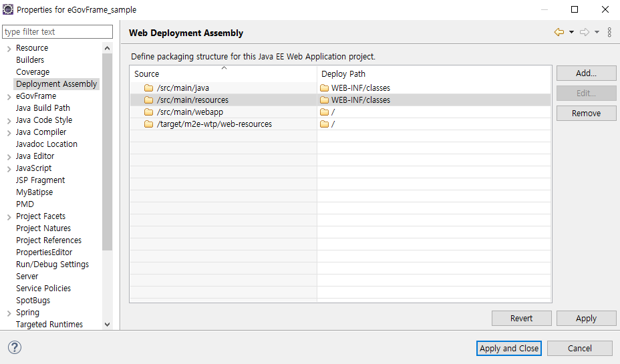This screenshot has height=364, width=620.
Task: Open the forward history dropdown arrow
Action: coord(597,32)
